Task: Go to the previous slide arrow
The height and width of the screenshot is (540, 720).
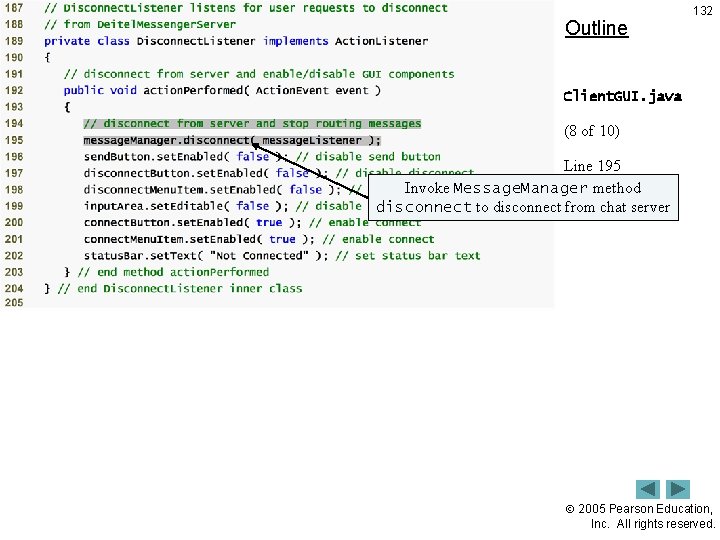Action: point(647,489)
